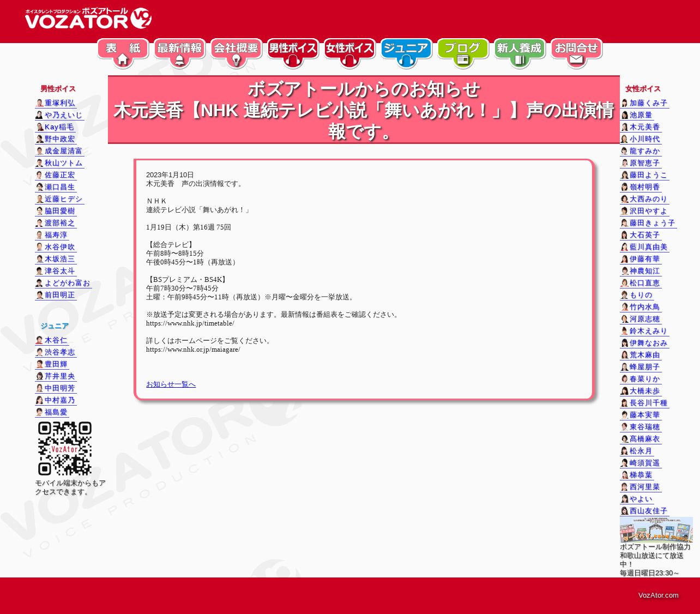Open female voice profile もりの
700x614 pixels.
[637, 295]
